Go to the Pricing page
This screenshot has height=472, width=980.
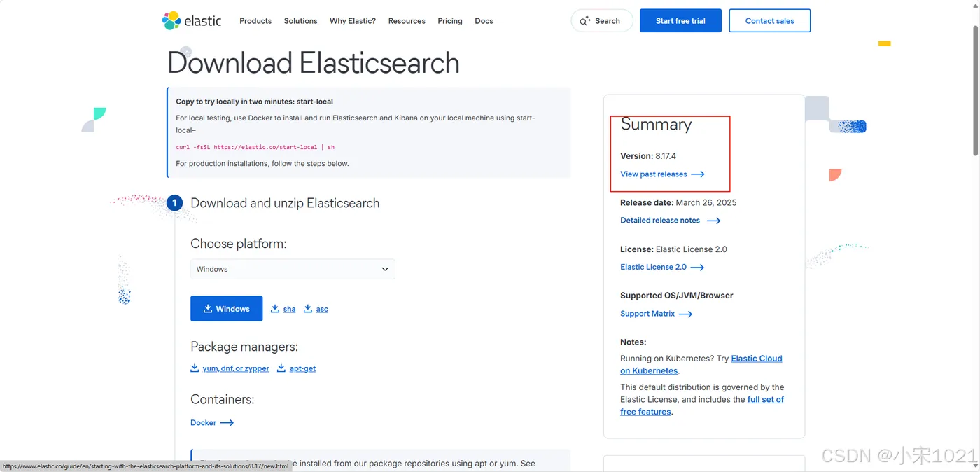(450, 21)
